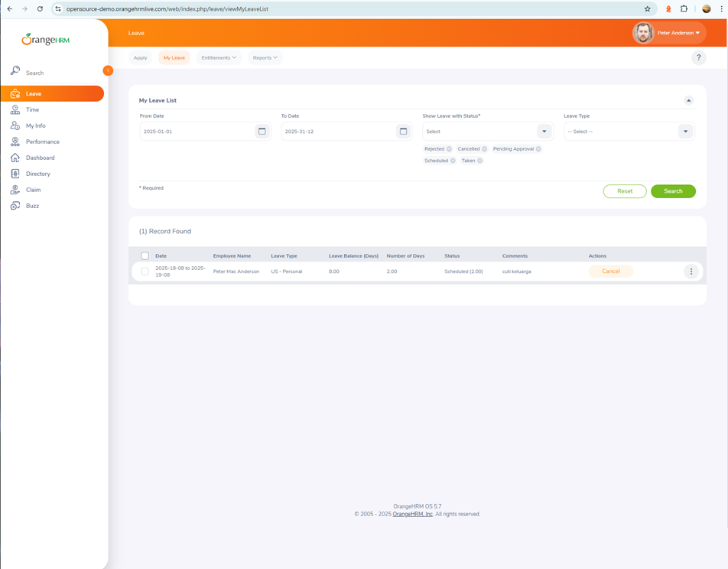Remove the Rejected status chip

click(x=449, y=149)
